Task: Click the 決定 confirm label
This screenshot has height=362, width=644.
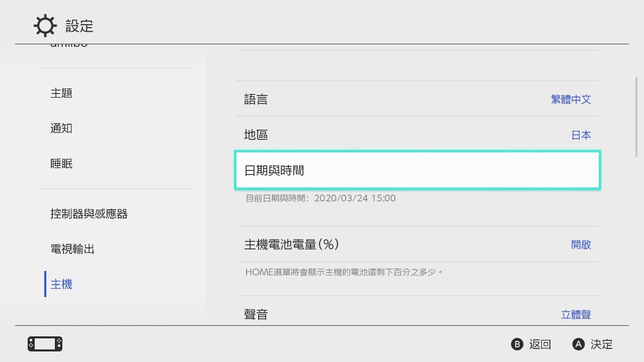Action: point(601,344)
